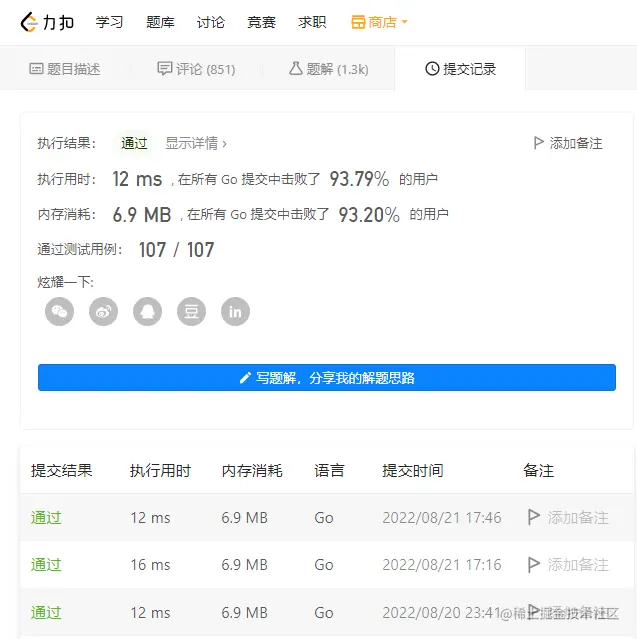Click the 107 / 107 test cases value

coord(176,250)
